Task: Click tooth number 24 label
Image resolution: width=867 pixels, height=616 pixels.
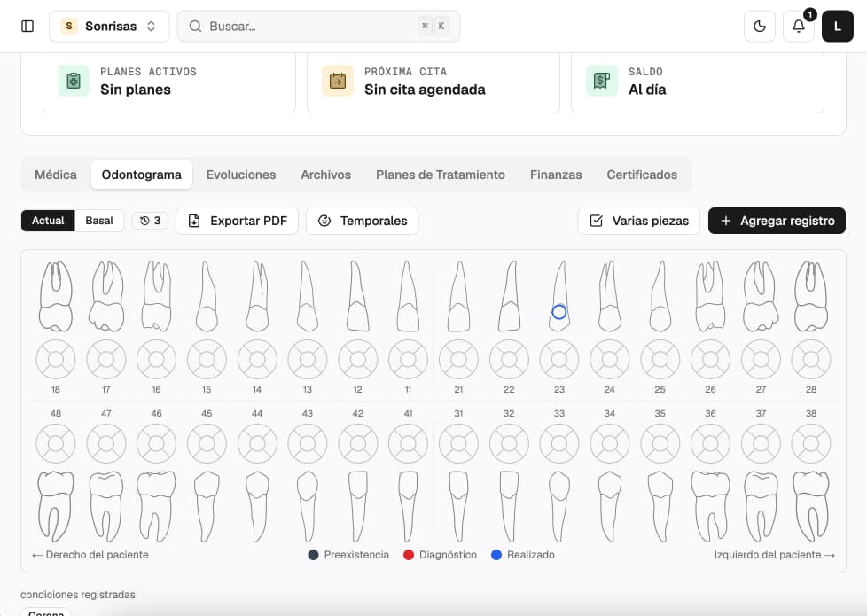Action: point(609,390)
